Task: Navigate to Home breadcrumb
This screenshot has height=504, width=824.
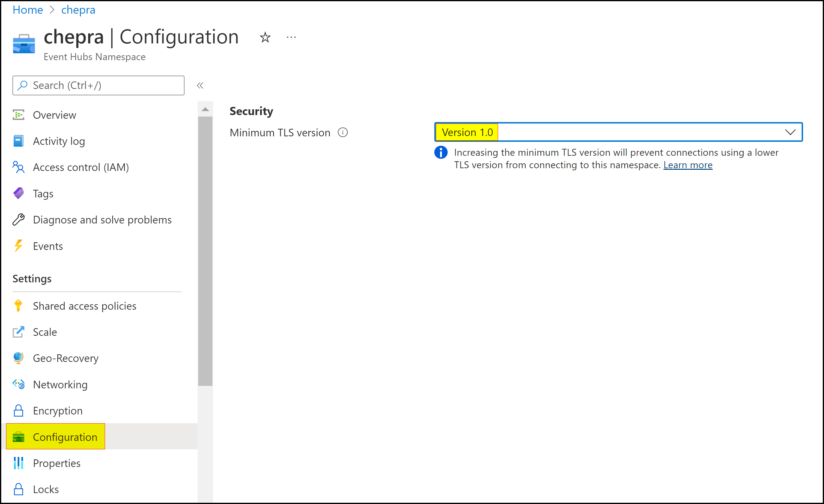Action: tap(28, 10)
